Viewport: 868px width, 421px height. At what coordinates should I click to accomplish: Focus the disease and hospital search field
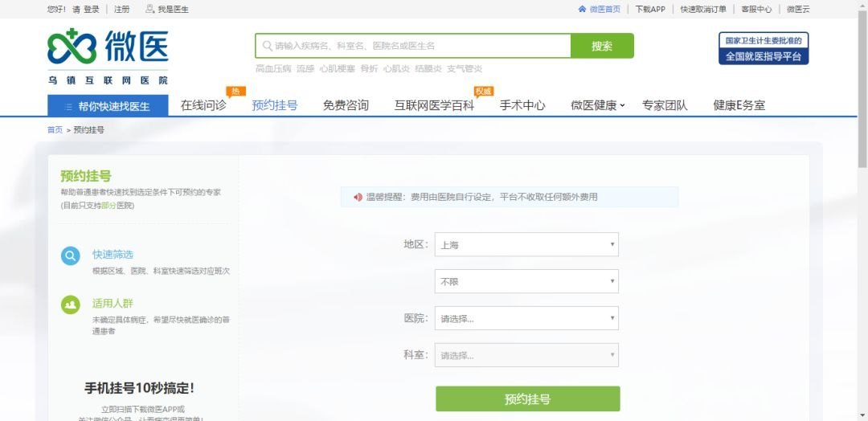click(x=418, y=46)
